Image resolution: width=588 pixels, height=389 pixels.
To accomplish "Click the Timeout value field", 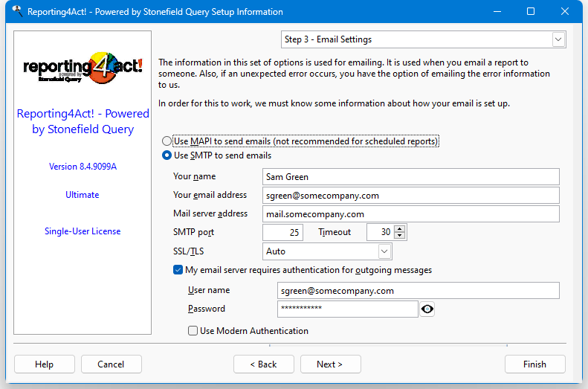I will click(381, 232).
